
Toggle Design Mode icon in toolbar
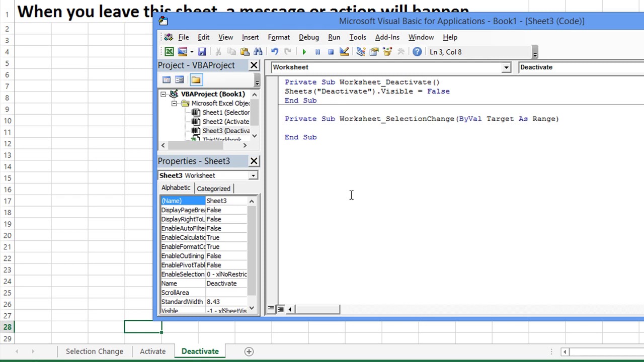coord(344,52)
